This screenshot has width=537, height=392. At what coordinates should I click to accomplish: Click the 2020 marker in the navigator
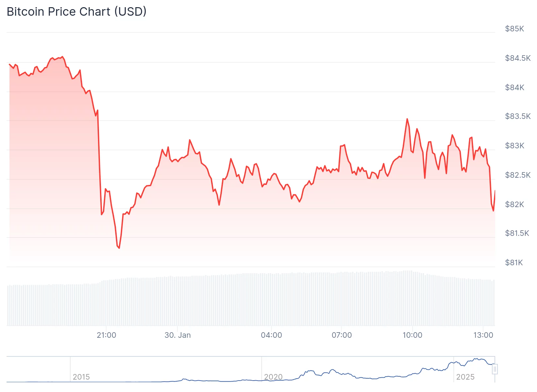pyautogui.click(x=273, y=377)
